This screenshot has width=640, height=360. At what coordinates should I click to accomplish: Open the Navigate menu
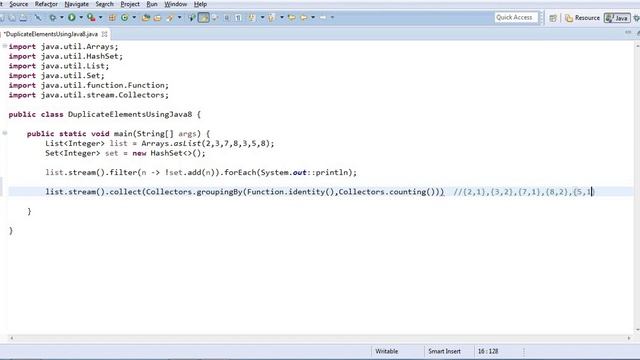pos(76,4)
